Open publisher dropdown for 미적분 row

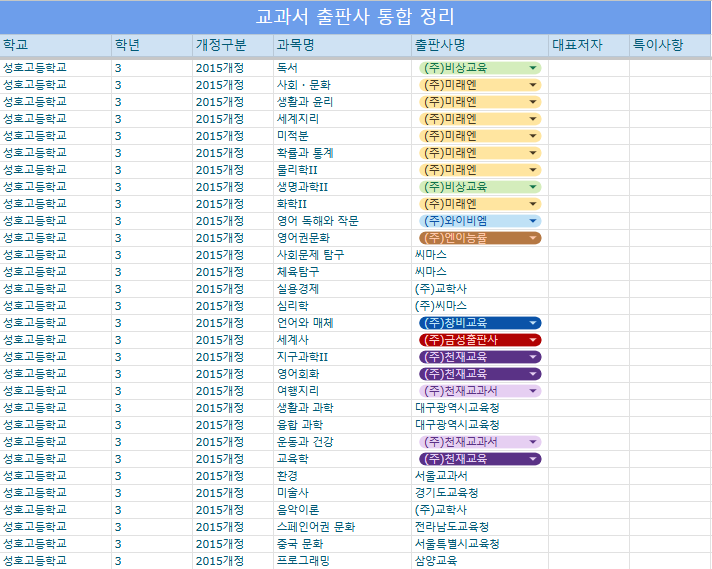(533, 136)
